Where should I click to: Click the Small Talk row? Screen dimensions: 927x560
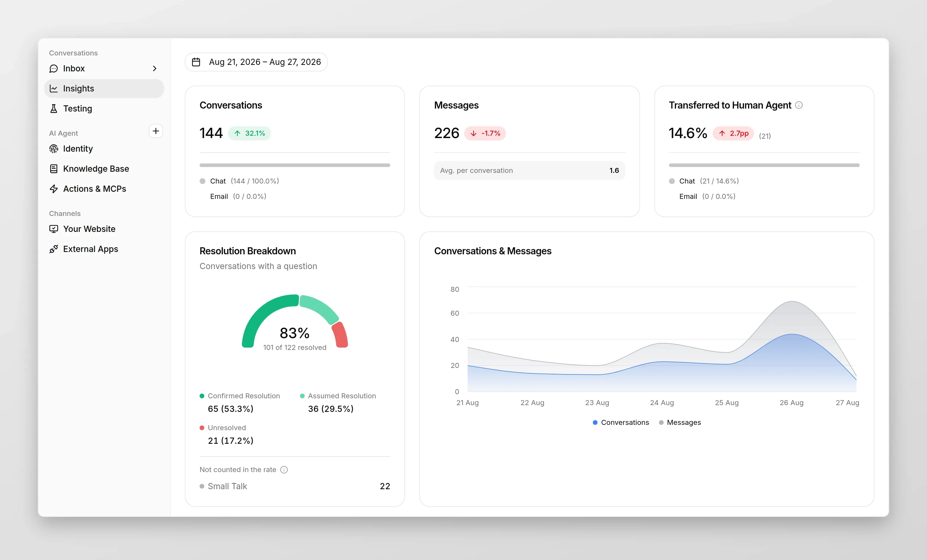[x=295, y=486]
